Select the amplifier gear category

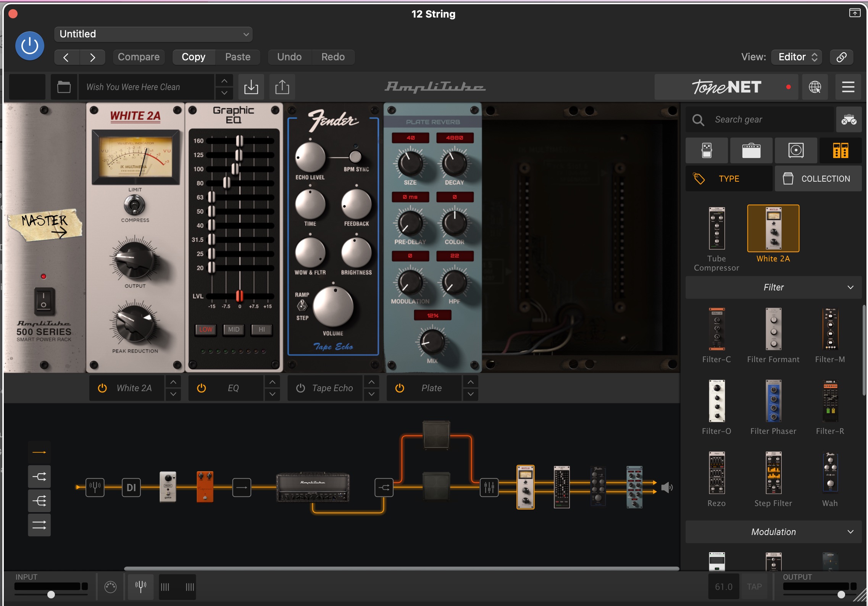click(x=751, y=150)
